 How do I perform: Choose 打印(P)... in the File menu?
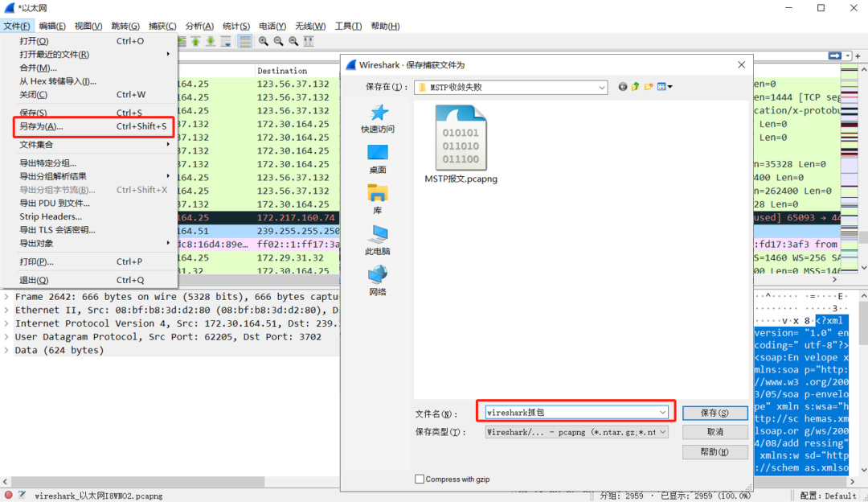tap(88, 261)
